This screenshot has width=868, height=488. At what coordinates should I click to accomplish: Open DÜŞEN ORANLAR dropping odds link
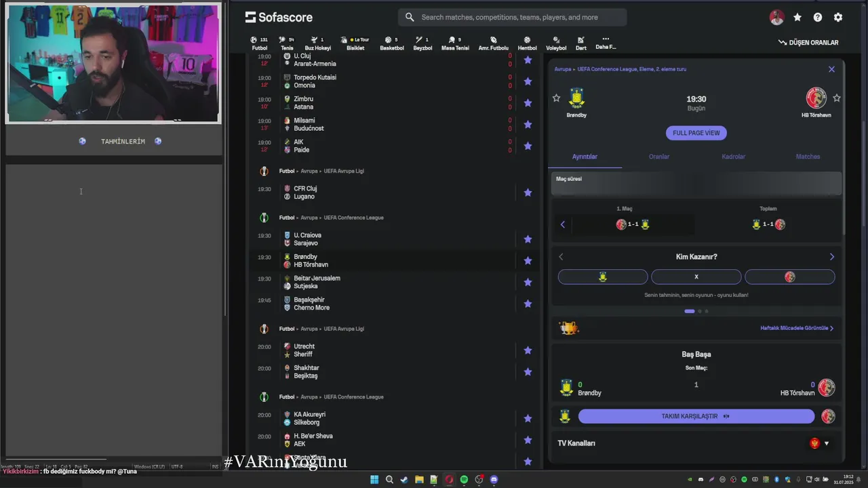pyautogui.click(x=808, y=42)
